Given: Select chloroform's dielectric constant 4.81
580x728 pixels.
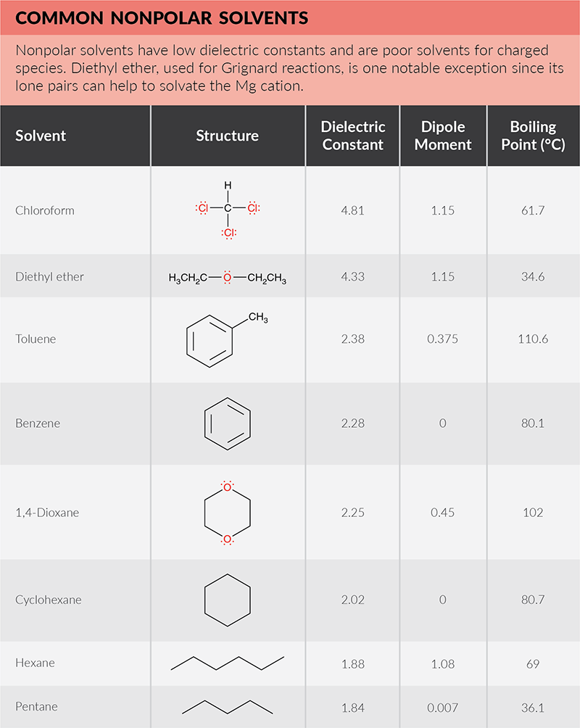Looking at the screenshot, I should pyautogui.click(x=352, y=210).
